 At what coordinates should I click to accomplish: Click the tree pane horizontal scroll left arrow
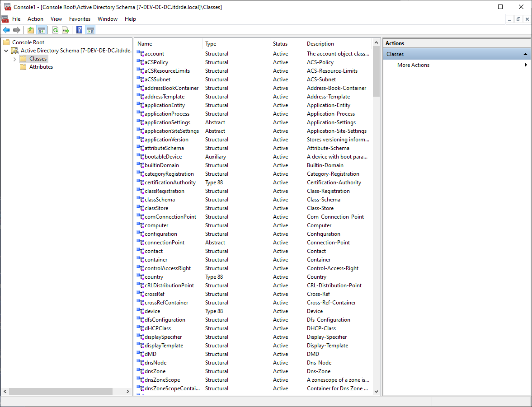coord(5,391)
